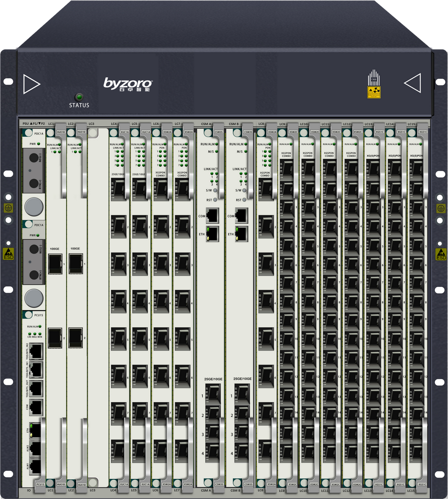Select 100GE port 2 on LC1 card
The width and height of the screenshot is (448, 499).
click(x=55, y=338)
